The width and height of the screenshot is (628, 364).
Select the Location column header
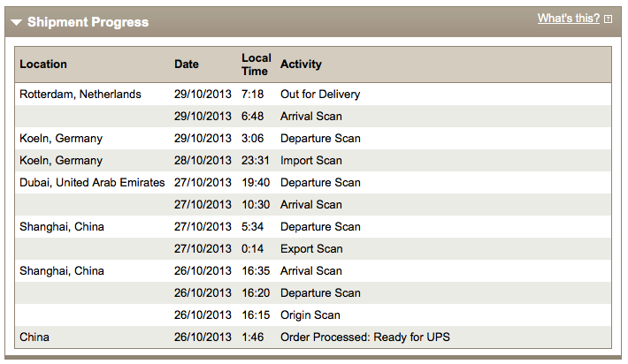point(43,64)
